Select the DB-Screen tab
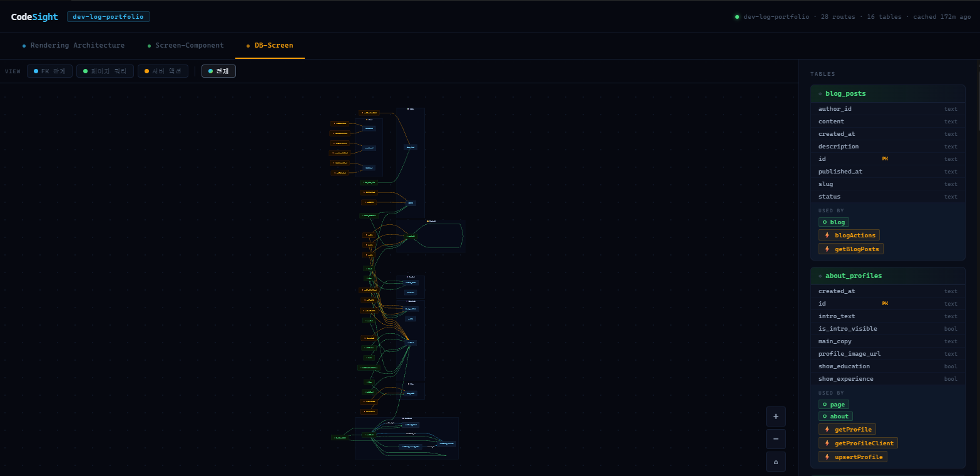The width and height of the screenshot is (980, 476). (x=270, y=46)
